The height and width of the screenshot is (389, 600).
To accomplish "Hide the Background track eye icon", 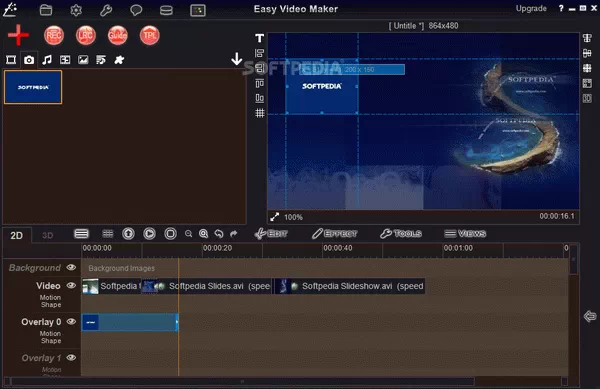I will tap(71, 267).
